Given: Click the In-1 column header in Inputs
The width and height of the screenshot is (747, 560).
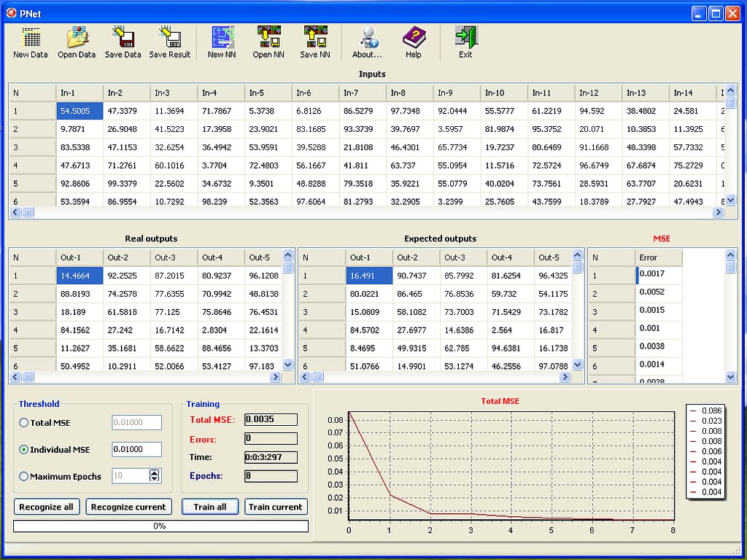Looking at the screenshot, I should pos(80,93).
